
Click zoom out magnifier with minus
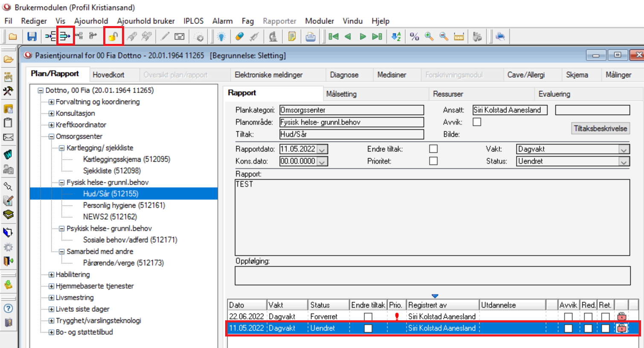tap(444, 37)
